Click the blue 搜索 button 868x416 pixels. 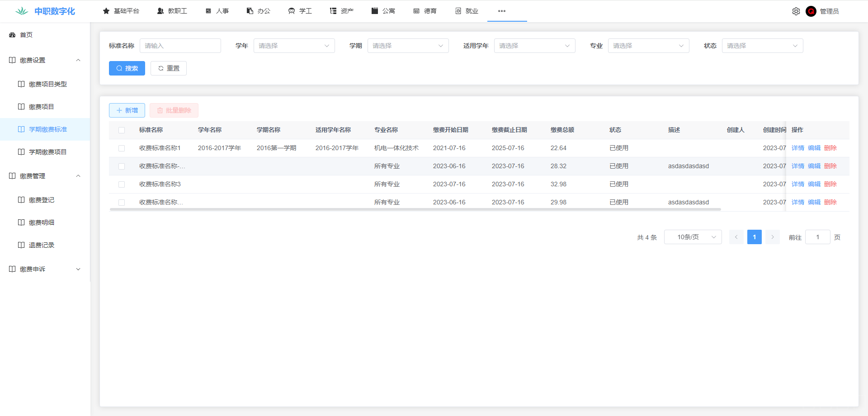click(x=127, y=68)
